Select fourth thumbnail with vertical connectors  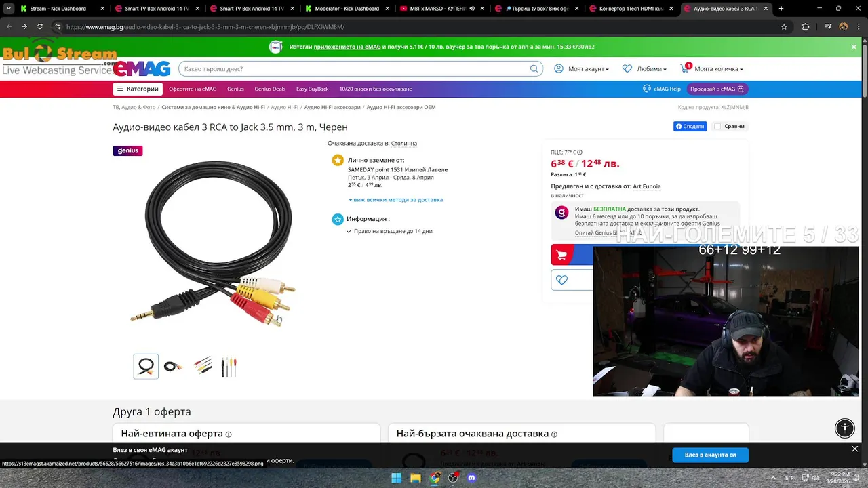[229, 367]
